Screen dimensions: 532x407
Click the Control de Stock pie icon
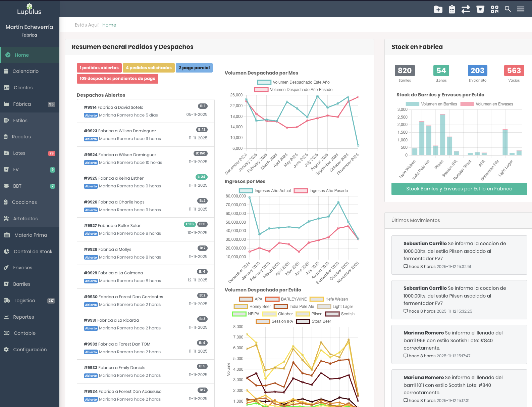click(6, 252)
